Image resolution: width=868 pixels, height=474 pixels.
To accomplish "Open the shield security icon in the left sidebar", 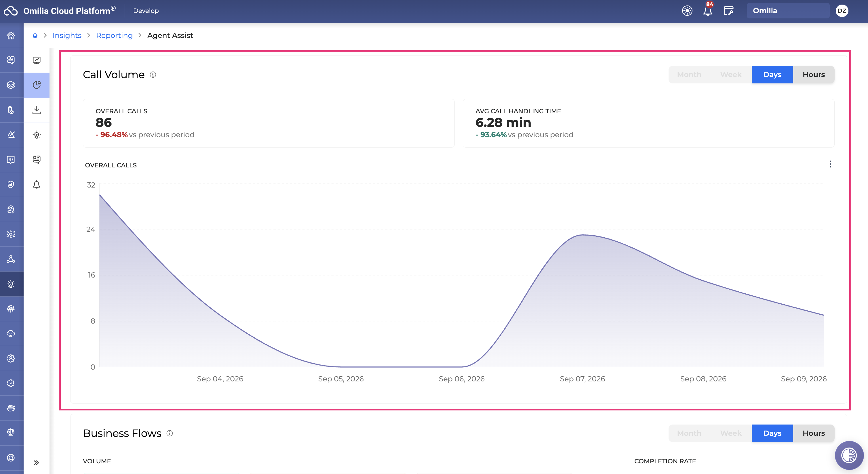I will tap(11, 184).
